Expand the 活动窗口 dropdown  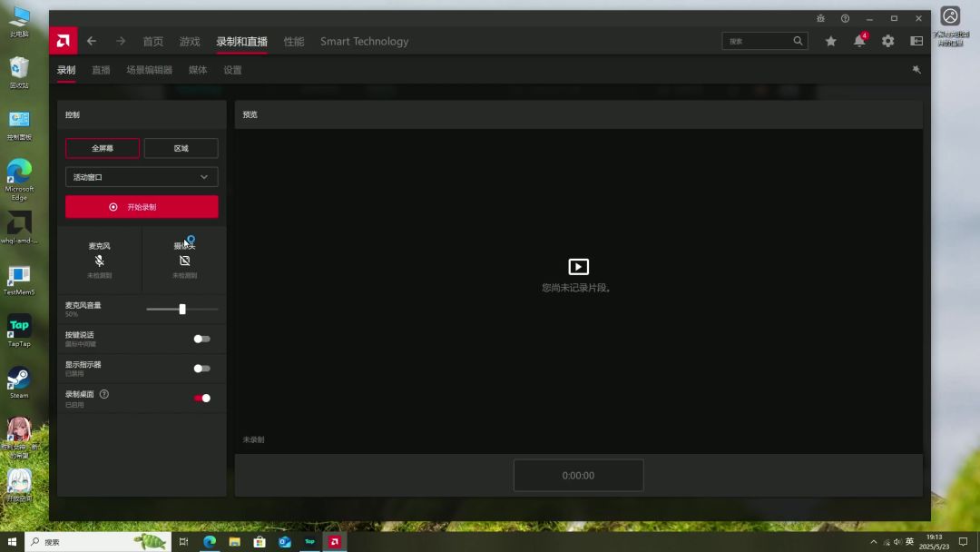[142, 177]
